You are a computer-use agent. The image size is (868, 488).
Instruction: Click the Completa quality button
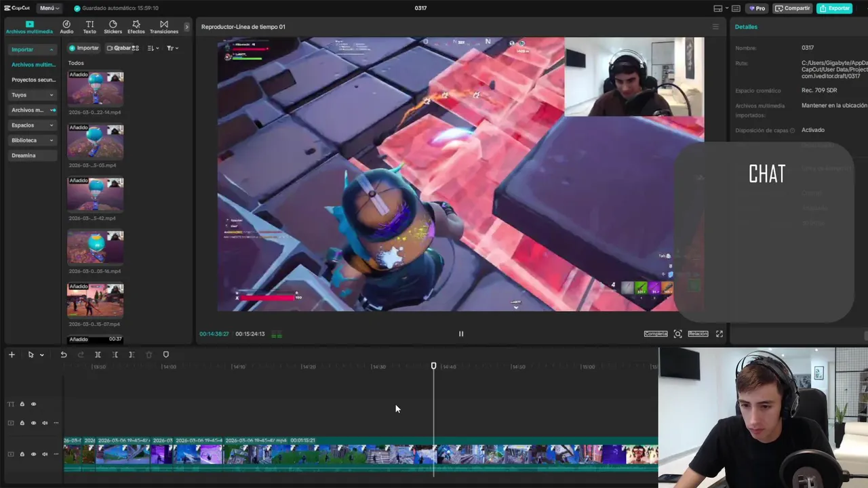pyautogui.click(x=656, y=333)
